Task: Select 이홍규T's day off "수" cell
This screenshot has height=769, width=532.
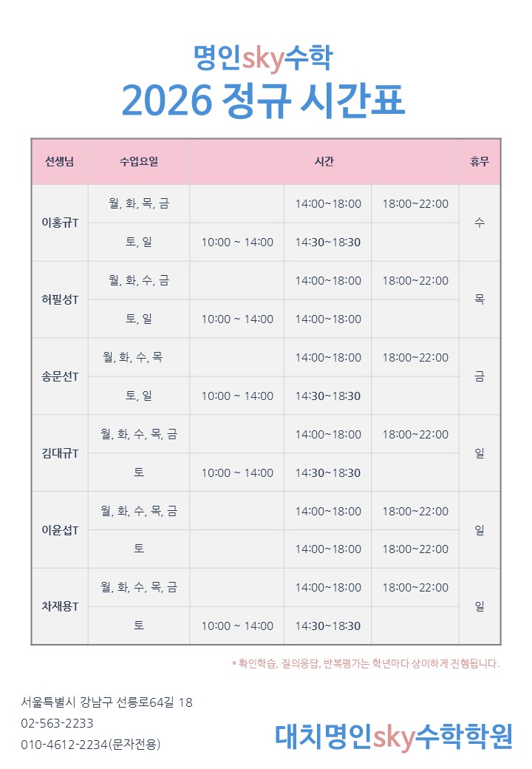Action: (x=480, y=223)
